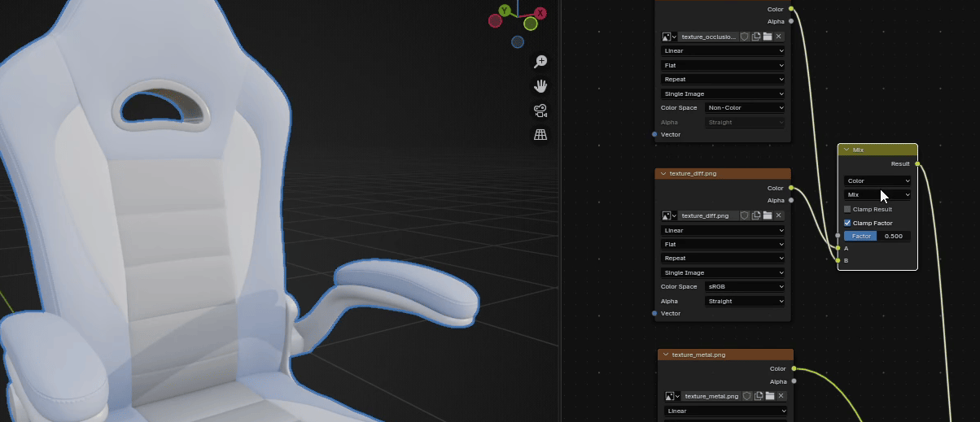The image size is (980, 422).
Task: Open image folder icon on texture_diff.png node
Action: pyautogui.click(x=768, y=215)
